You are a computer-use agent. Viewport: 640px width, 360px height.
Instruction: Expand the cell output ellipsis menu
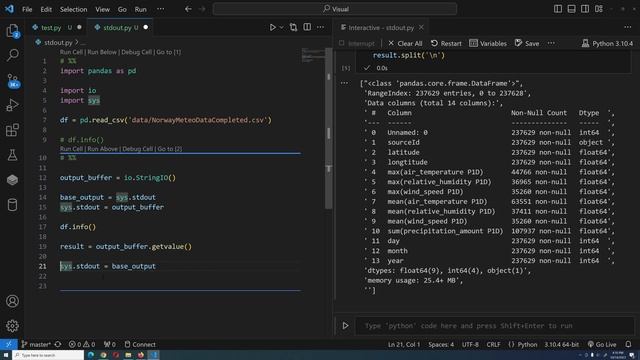point(344,83)
